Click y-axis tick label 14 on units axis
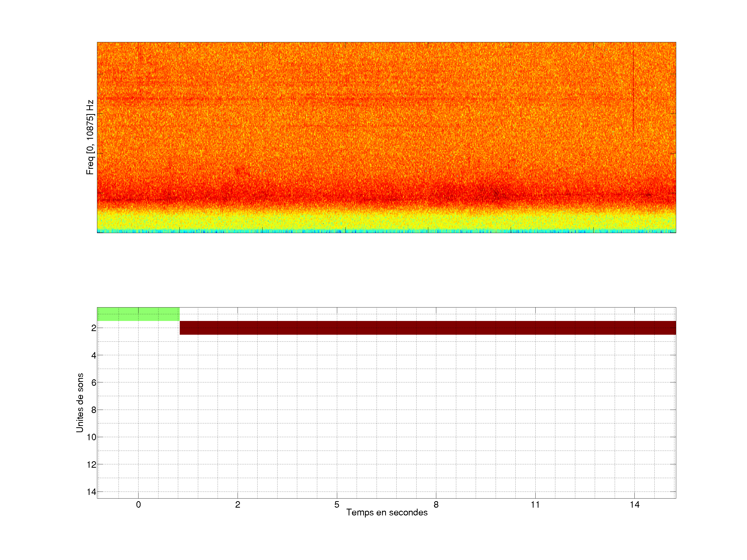Image resolution: width=747 pixels, height=560 pixels. 92,492
